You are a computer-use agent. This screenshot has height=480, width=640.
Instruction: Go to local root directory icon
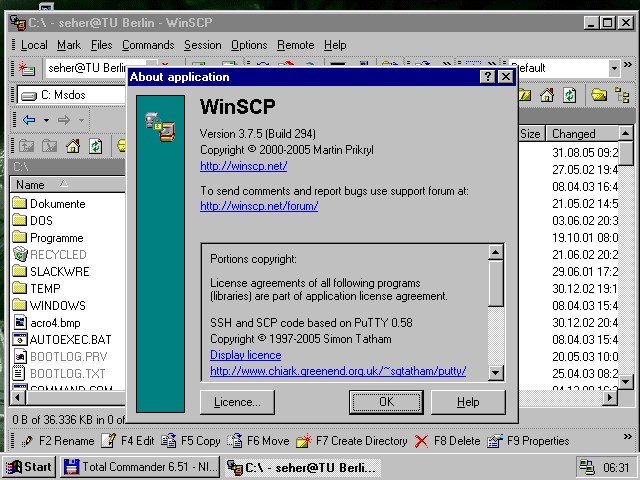(x=50, y=146)
